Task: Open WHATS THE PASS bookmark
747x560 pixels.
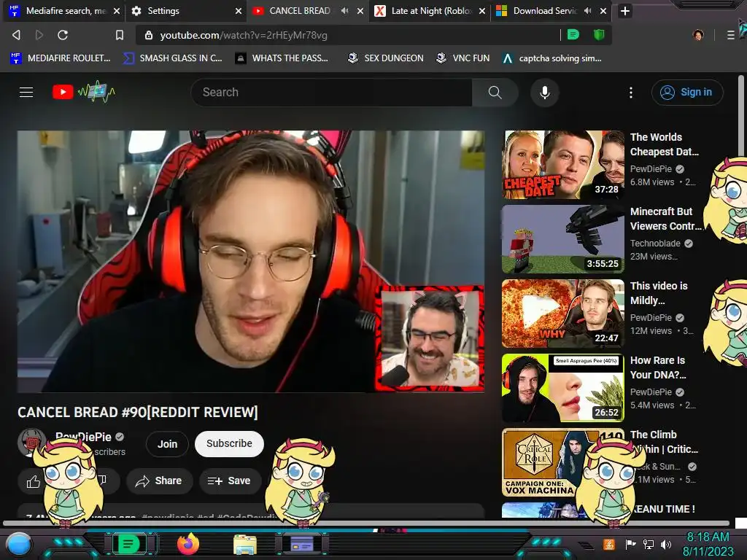Action: pyautogui.click(x=282, y=58)
